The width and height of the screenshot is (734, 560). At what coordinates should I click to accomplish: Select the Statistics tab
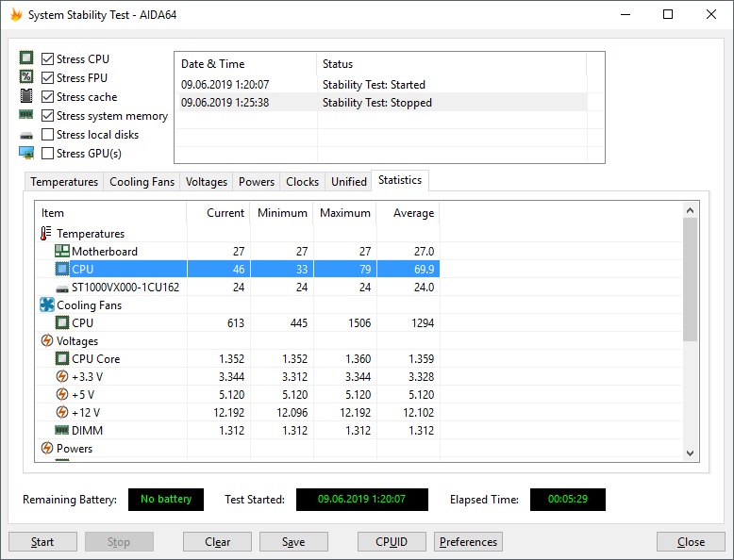400,180
